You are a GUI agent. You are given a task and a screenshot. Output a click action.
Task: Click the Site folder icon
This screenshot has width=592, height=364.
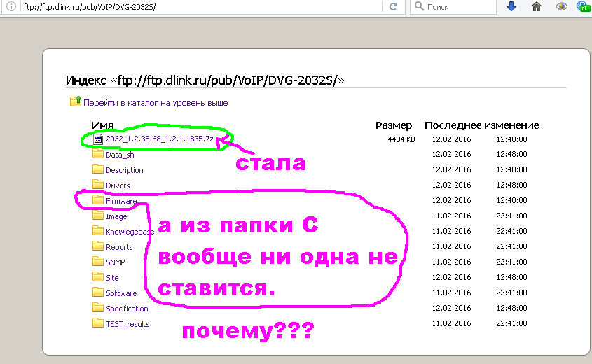98,277
